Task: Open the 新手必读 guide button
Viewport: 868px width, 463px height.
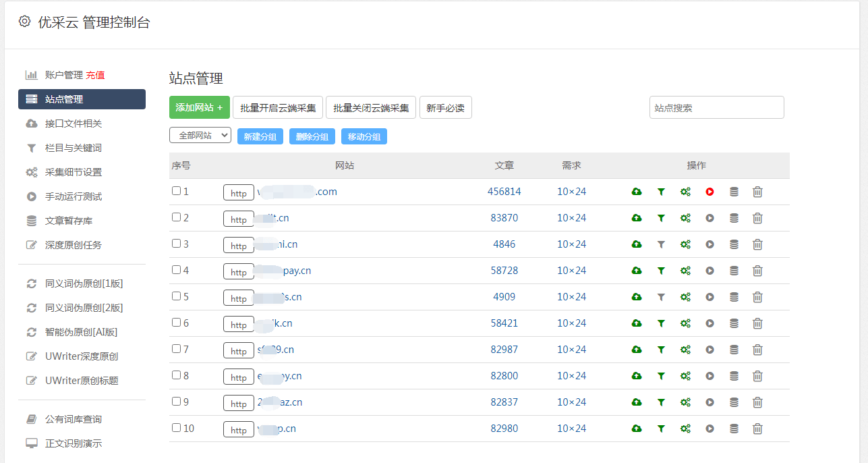Action: click(x=445, y=107)
